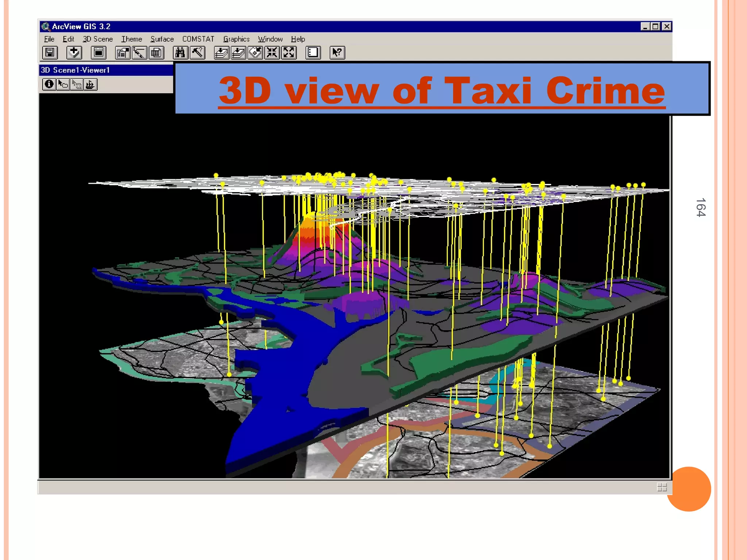The height and width of the screenshot is (560, 747).
Task: Click Zoom Out outward arrows icon
Action: pyautogui.click(x=289, y=53)
